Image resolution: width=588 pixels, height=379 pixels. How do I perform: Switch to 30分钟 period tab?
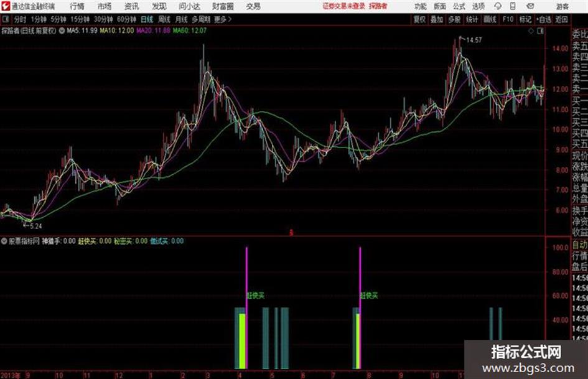coord(103,19)
